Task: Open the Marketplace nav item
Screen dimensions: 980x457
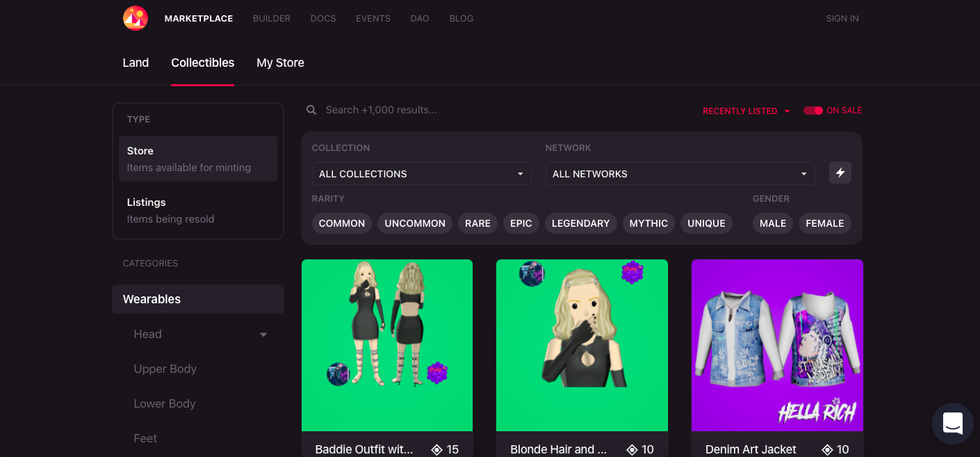Action: coord(199,19)
